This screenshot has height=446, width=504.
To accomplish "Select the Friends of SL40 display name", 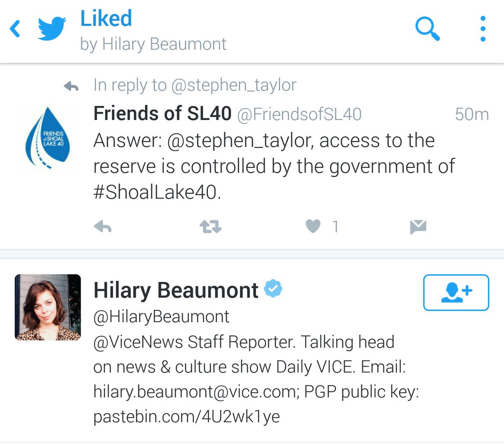I will tap(162, 113).
